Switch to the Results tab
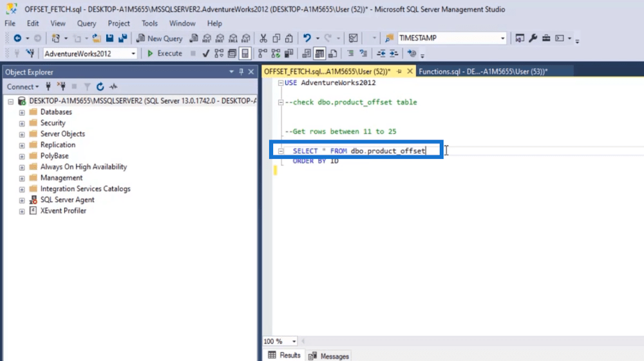Screen dimensions: 644x361 point(285,355)
